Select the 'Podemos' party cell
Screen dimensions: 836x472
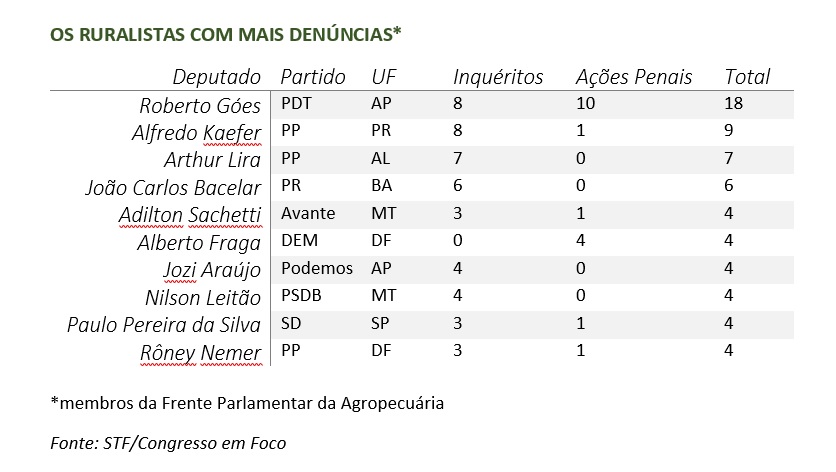(x=317, y=268)
